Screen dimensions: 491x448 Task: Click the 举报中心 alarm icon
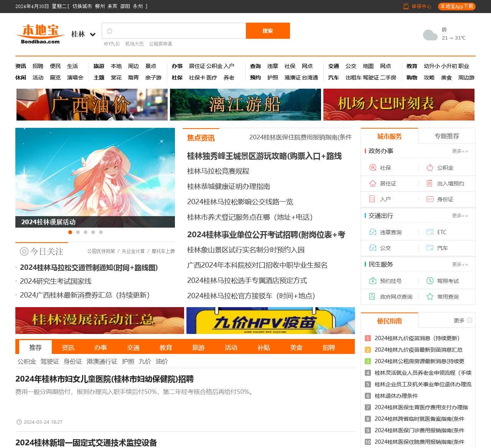406,6
